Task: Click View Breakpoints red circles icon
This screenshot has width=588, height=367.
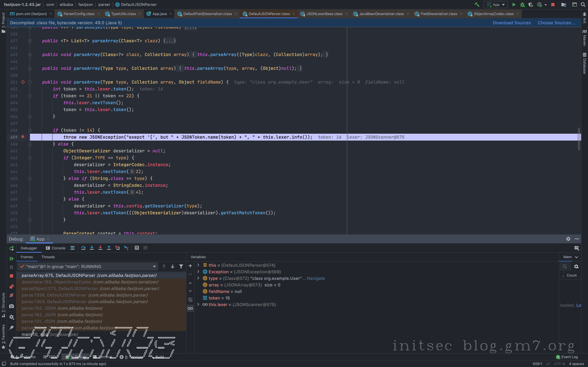Action: (x=11, y=287)
